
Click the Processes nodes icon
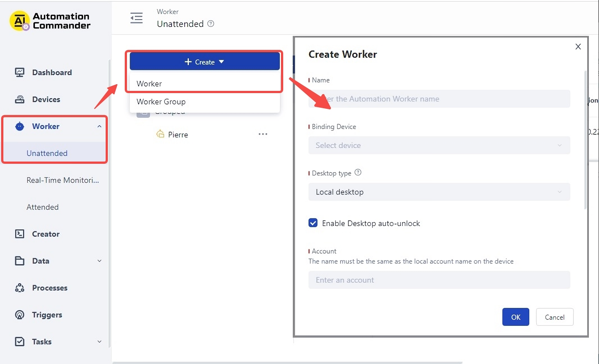(19, 288)
